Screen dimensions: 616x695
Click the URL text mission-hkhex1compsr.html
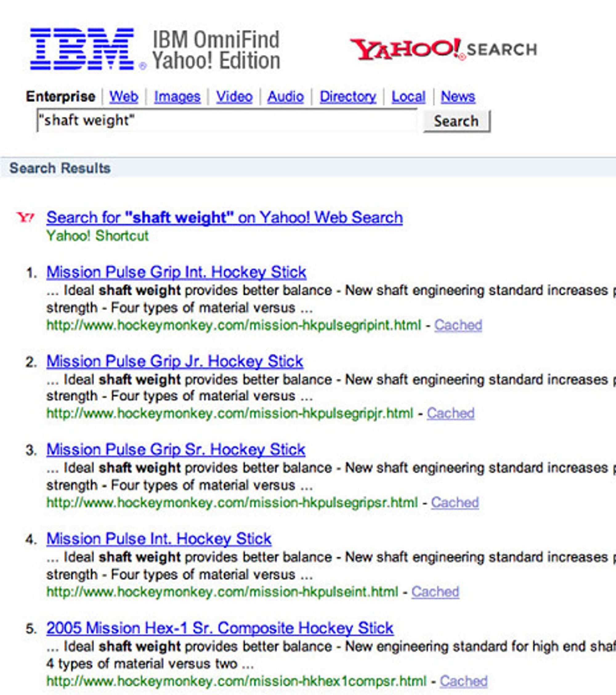[x=236, y=681]
